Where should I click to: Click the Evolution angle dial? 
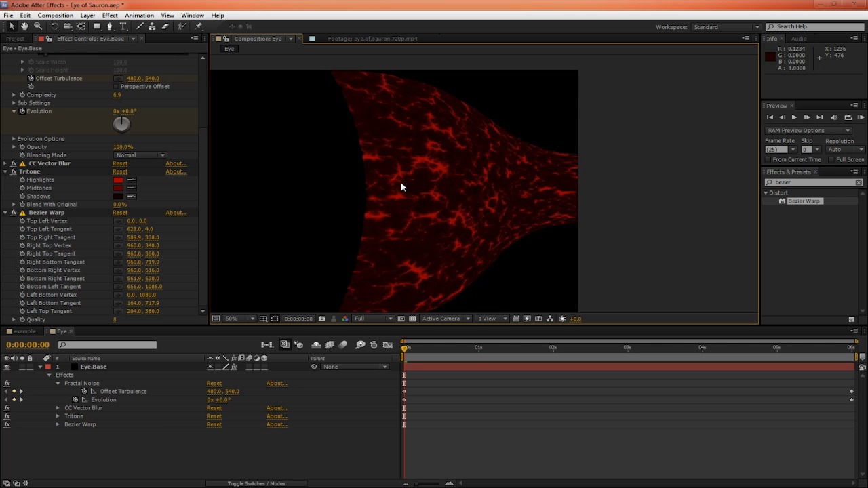[121, 123]
